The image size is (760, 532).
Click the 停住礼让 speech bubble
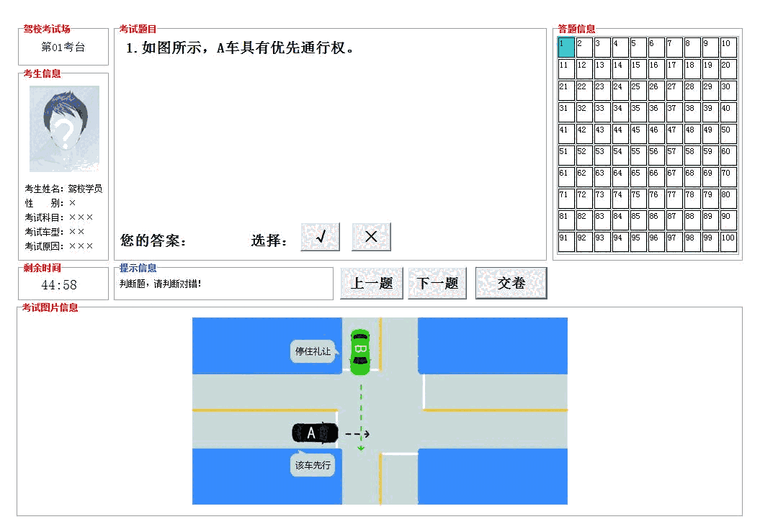pyautogui.click(x=312, y=353)
